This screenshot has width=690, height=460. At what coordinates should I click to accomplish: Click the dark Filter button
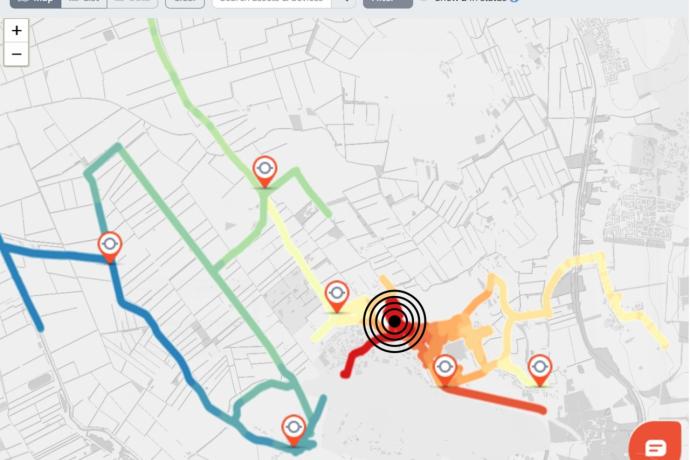coord(388,4)
